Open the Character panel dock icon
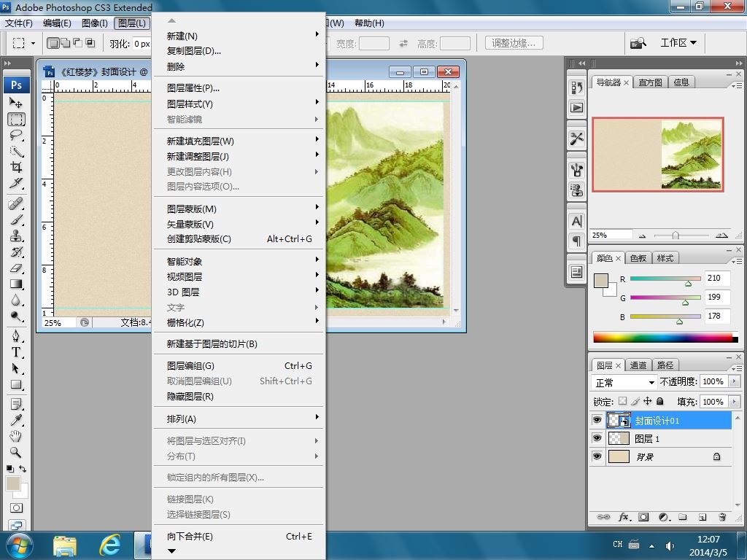 [576, 222]
